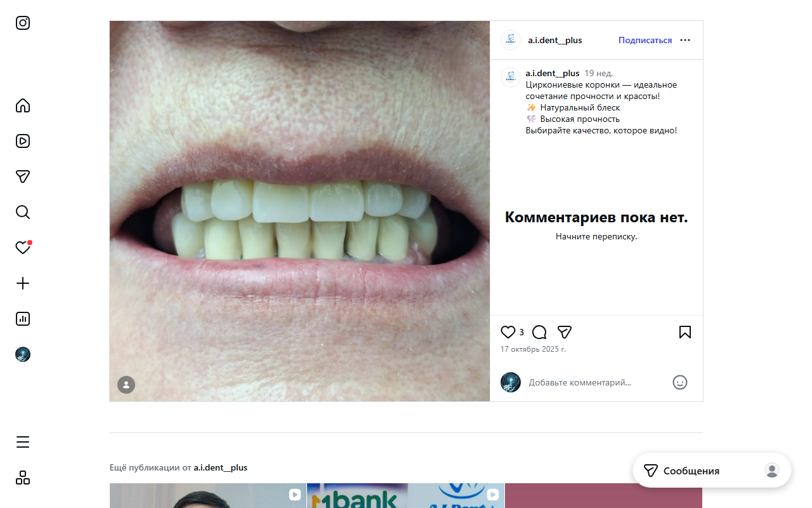812x508 pixels.
Task: Create new post with plus icon
Action: 23,283
